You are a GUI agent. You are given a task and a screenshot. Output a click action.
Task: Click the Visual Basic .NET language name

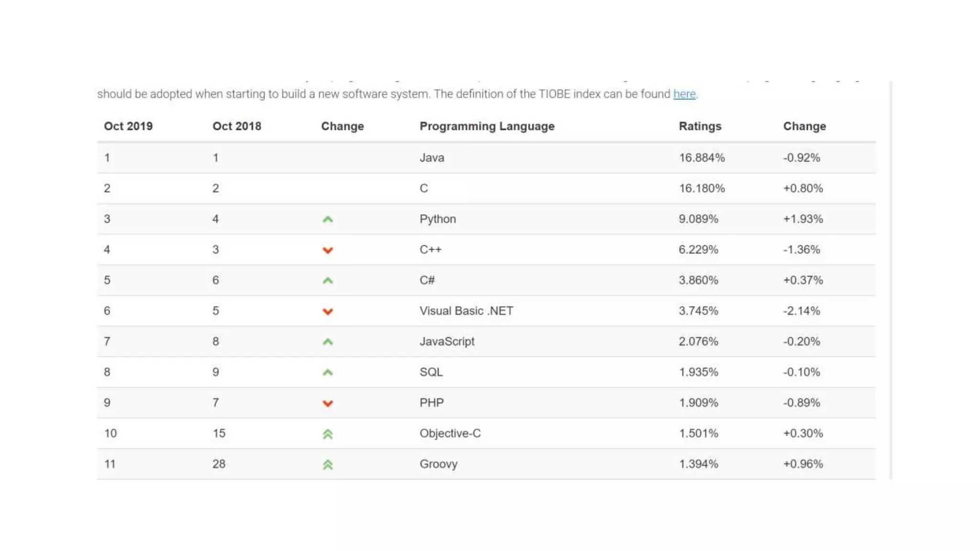tap(466, 311)
